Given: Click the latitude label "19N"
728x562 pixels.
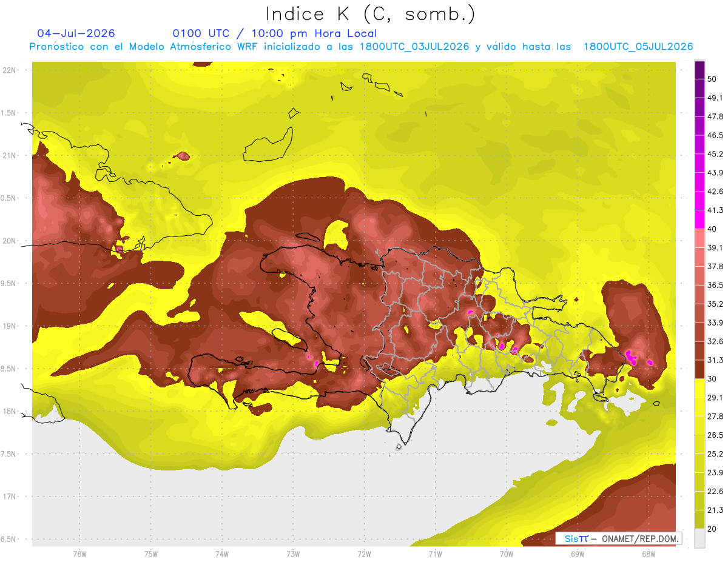Looking at the screenshot, I should [x=9, y=326].
